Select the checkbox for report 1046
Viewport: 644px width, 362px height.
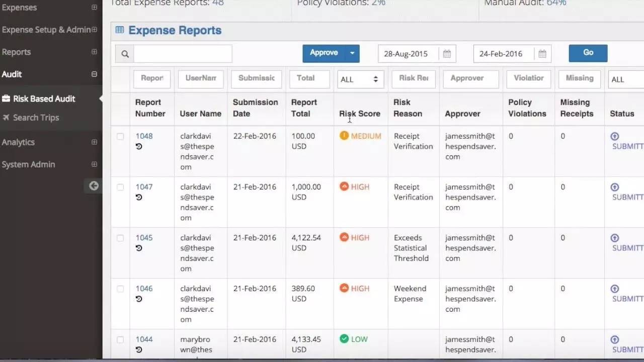point(120,289)
